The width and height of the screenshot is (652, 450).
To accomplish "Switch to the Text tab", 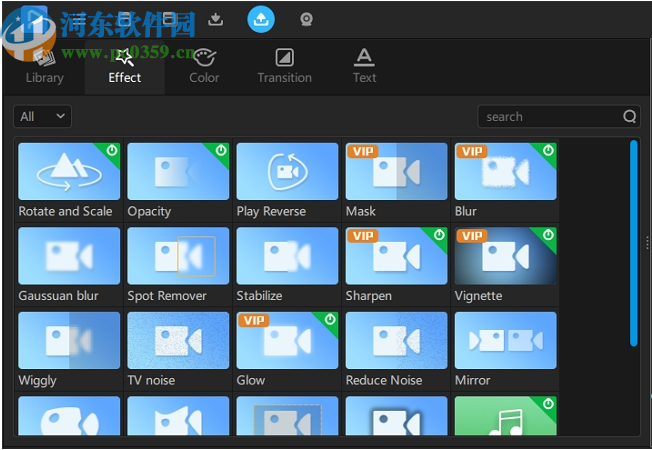I will [x=365, y=67].
